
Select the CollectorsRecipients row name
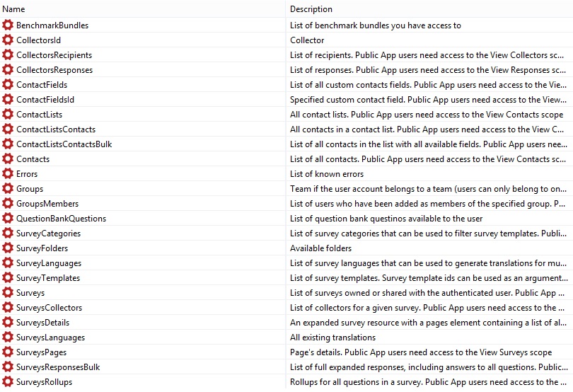point(54,55)
